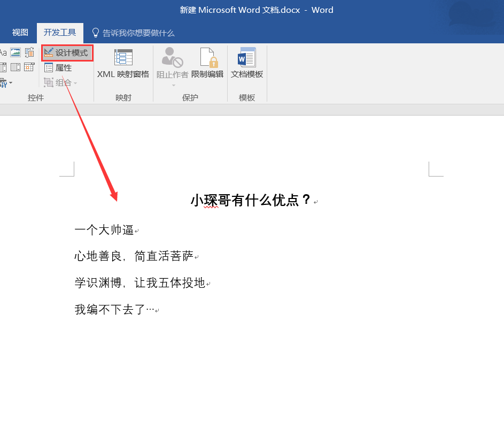This screenshot has width=504, height=428.
Task: Click the line 心地善良，简直活菩萨
Action: [x=134, y=256]
